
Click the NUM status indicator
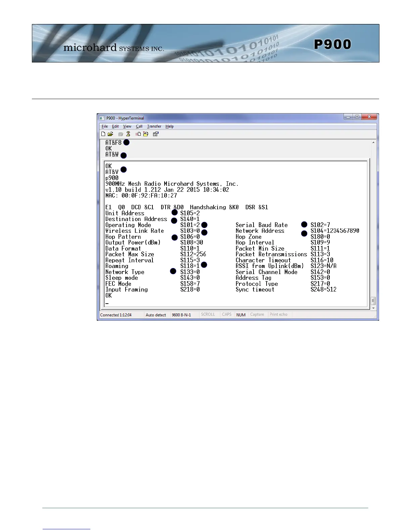pyautogui.click(x=241, y=315)
